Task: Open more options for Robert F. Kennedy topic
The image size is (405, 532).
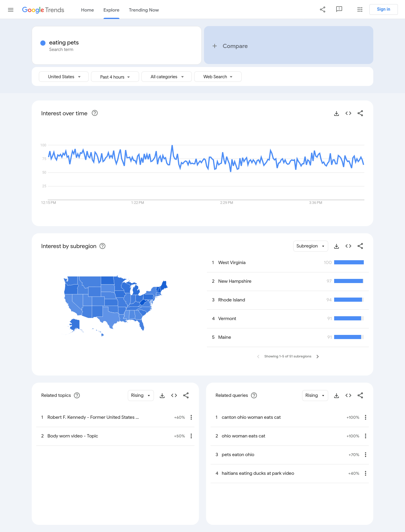Action: [191, 417]
